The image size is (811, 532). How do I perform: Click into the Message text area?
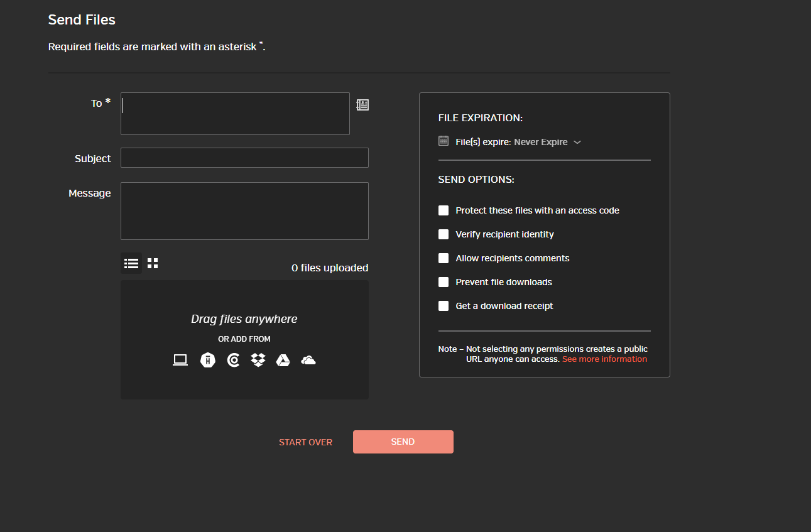point(244,211)
